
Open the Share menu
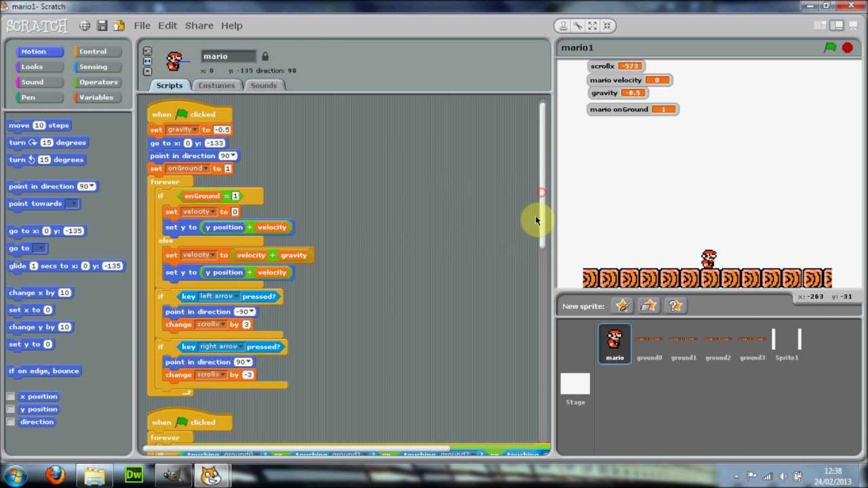click(x=199, y=26)
